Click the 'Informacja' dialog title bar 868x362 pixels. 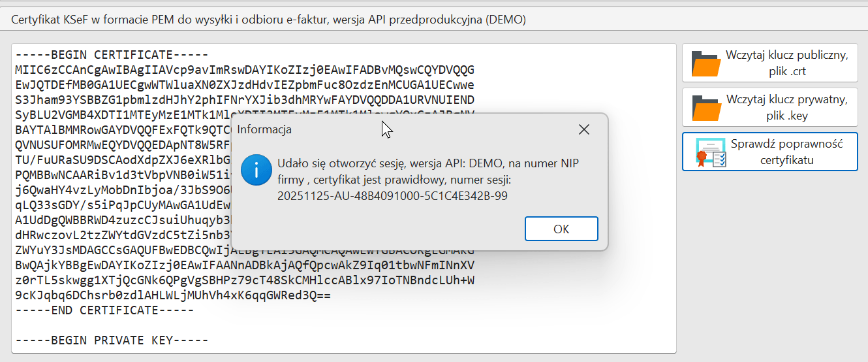[392, 129]
